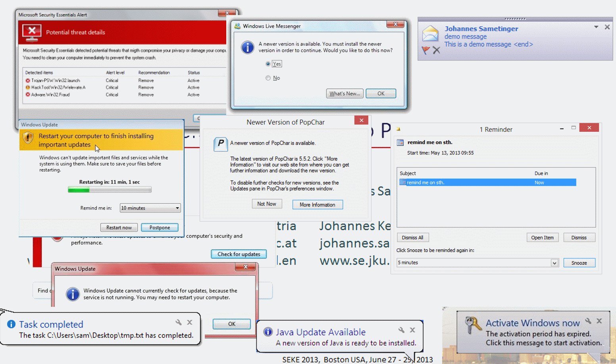Viewport: 616px width, 364px height.
Task: Close the Newer Version of PopChar dialog
Action: (x=361, y=120)
